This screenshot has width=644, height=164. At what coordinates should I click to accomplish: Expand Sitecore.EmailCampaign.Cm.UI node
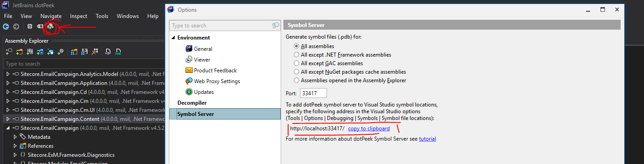pyautogui.click(x=8, y=110)
